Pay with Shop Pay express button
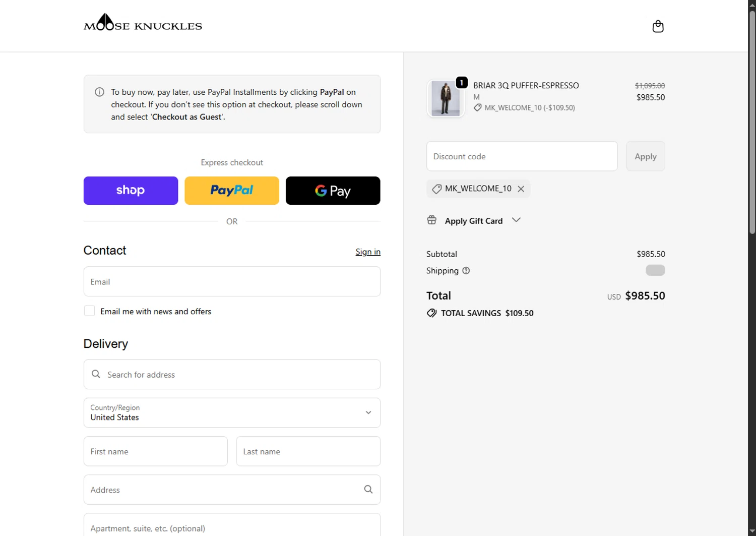Screen dimensions: 756x536 (131, 191)
